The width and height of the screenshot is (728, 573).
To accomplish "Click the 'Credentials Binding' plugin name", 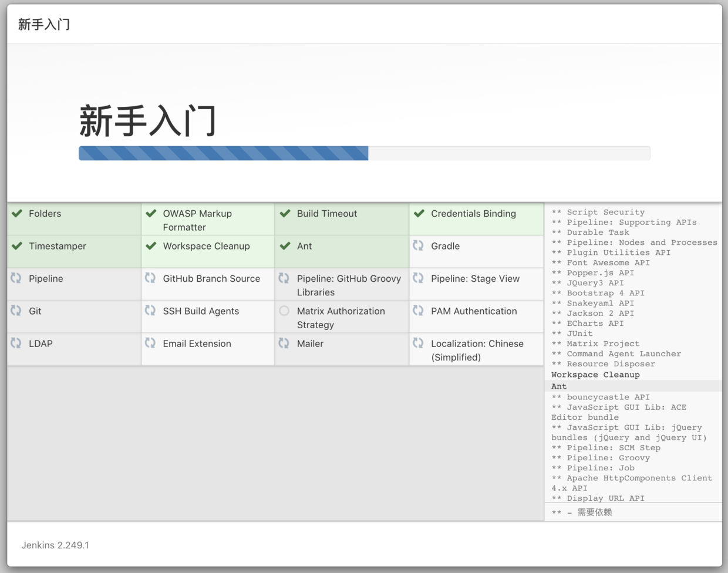I will 473,214.
